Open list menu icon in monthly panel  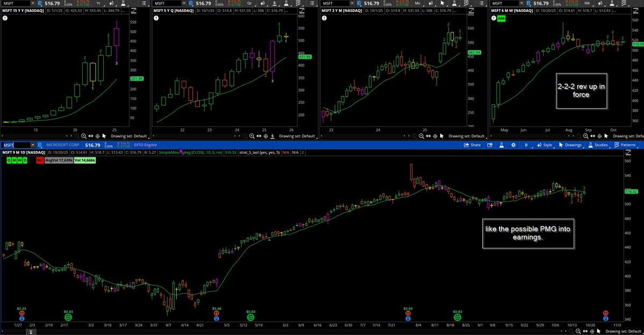pos(481,3)
